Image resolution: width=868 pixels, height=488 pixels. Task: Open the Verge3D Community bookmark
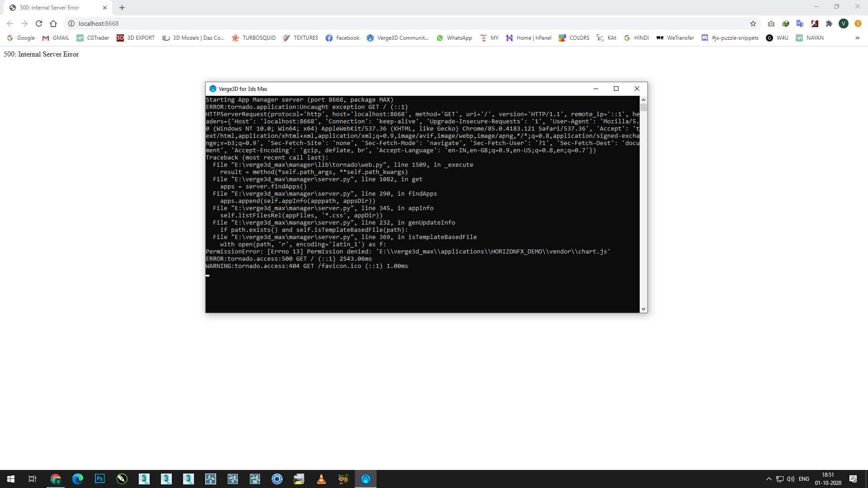point(398,38)
